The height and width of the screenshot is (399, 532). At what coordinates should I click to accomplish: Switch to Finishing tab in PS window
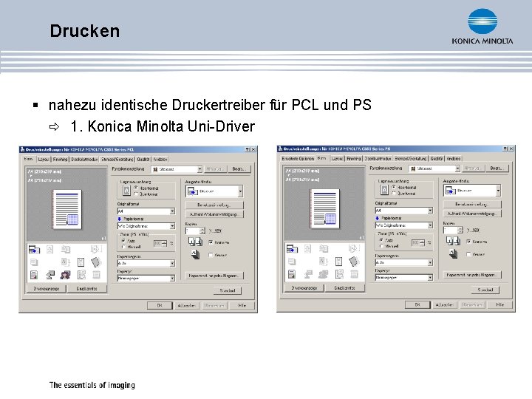pos(354,158)
